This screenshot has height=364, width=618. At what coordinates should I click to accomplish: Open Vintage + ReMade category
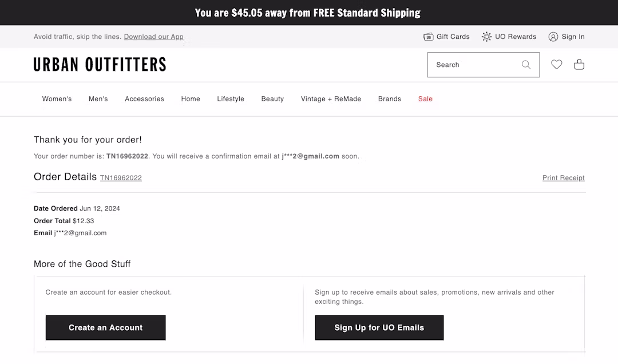point(331,99)
